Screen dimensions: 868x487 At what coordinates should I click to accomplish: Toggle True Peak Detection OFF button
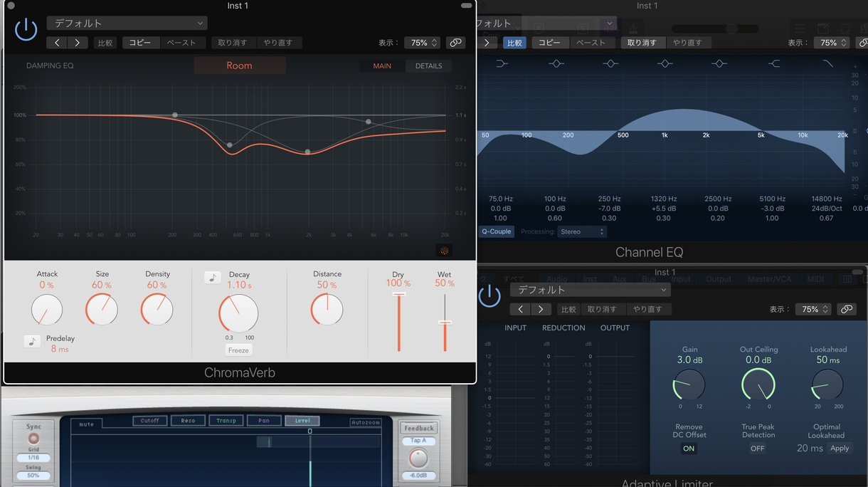[758, 449]
